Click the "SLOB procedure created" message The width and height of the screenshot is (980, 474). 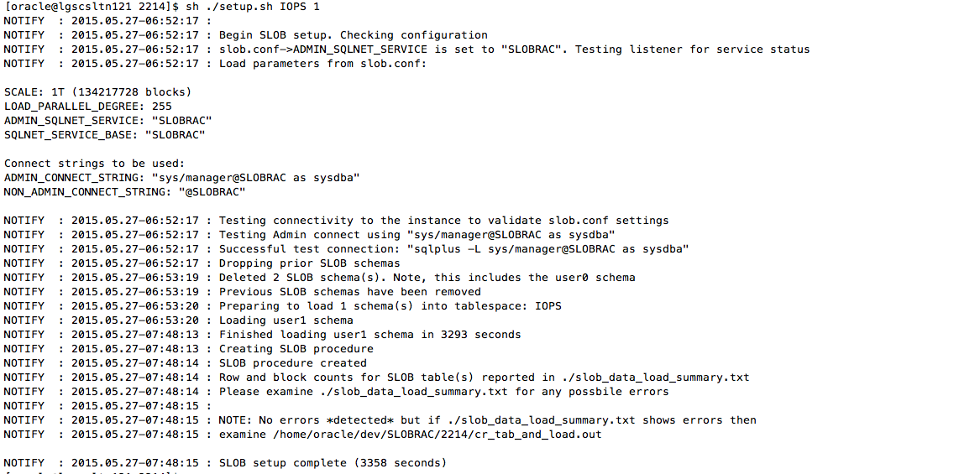[292, 363]
